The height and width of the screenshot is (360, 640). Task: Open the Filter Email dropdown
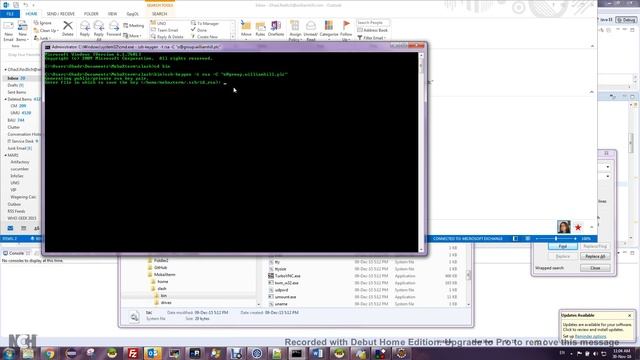tap(371, 38)
